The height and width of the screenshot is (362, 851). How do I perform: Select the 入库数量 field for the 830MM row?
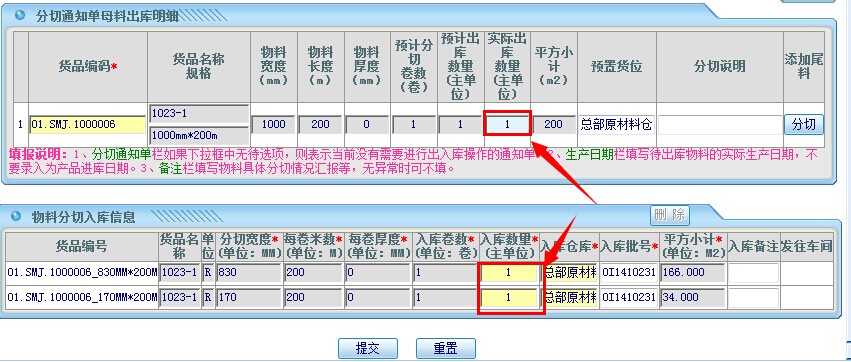click(509, 272)
